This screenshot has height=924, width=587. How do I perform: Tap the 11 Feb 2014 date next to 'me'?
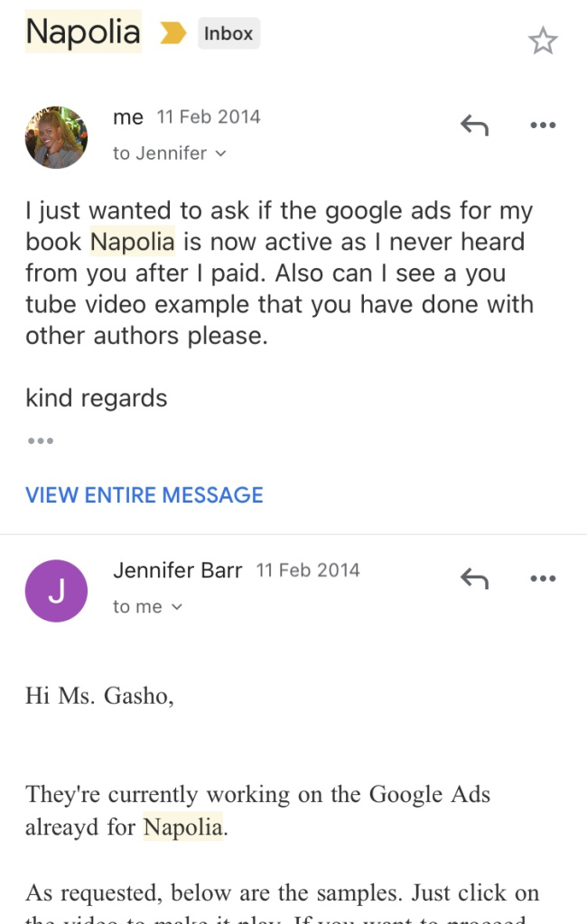(209, 117)
